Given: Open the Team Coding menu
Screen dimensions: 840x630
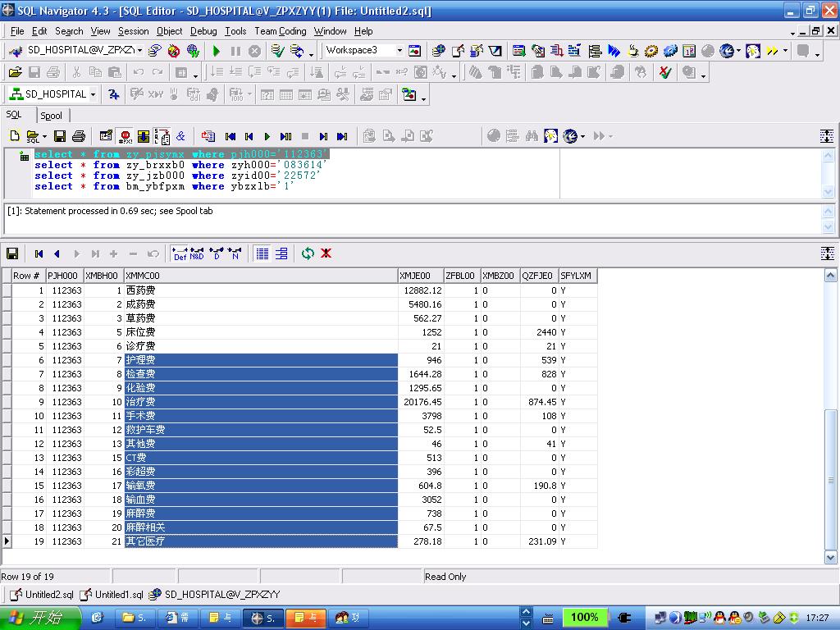Looking at the screenshot, I should tap(280, 31).
